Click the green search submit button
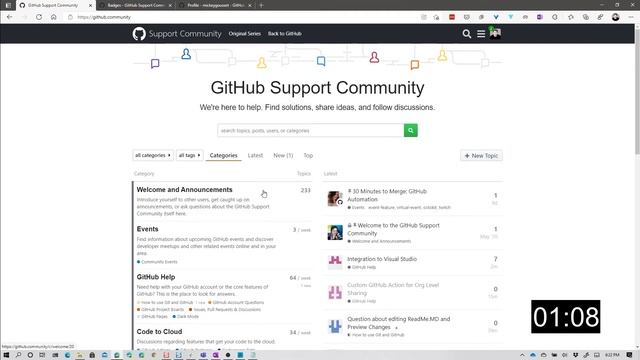The image size is (640, 360). [411, 130]
